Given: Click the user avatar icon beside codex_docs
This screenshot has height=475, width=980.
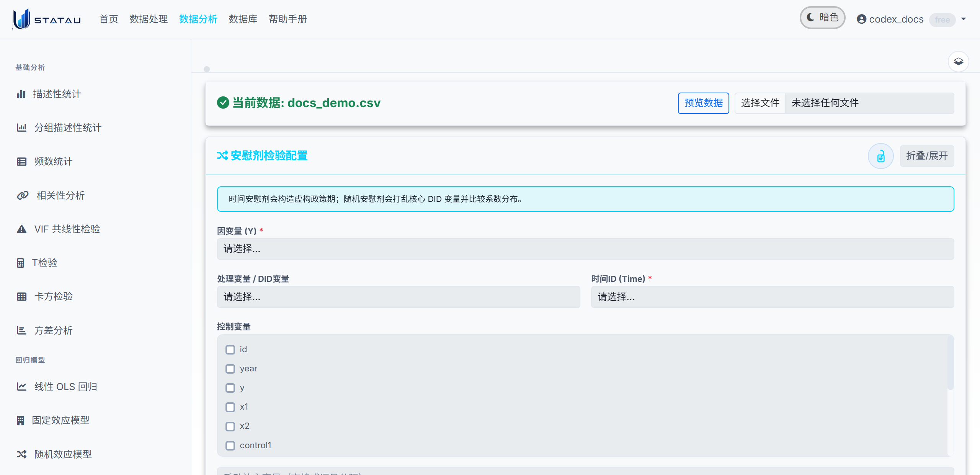Looking at the screenshot, I should click(x=861, y=19).
